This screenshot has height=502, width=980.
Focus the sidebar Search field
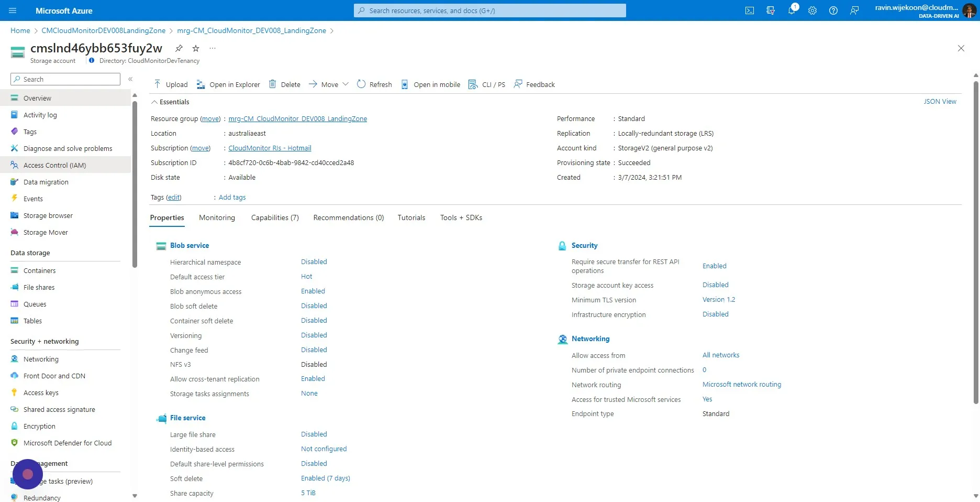point(65,79)
